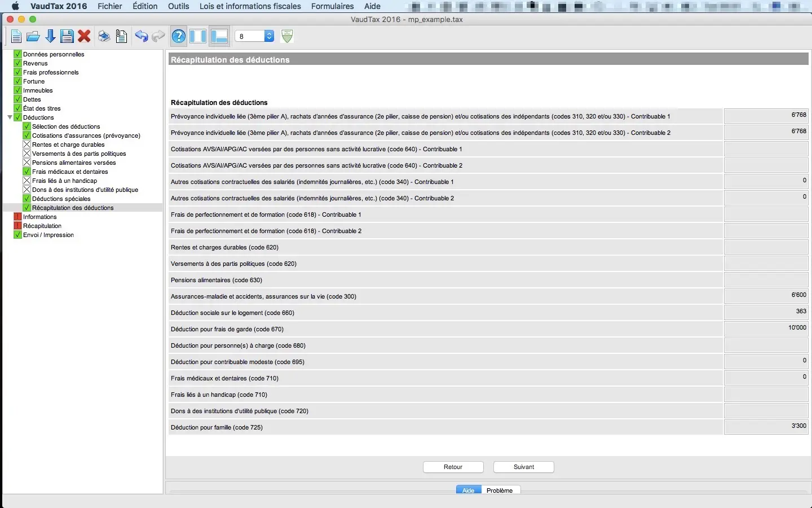Image resolution: width=812 pixels, height=508 pixels.
Task: Click the Vaud canton shield icon
Action: pyautogui.click(x=287, y=36)
